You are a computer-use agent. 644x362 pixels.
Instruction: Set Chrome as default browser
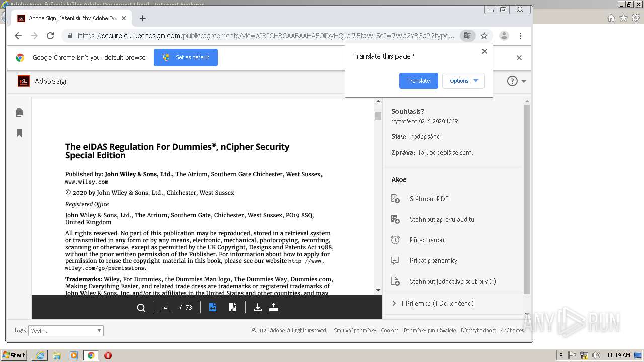point(186,57)
